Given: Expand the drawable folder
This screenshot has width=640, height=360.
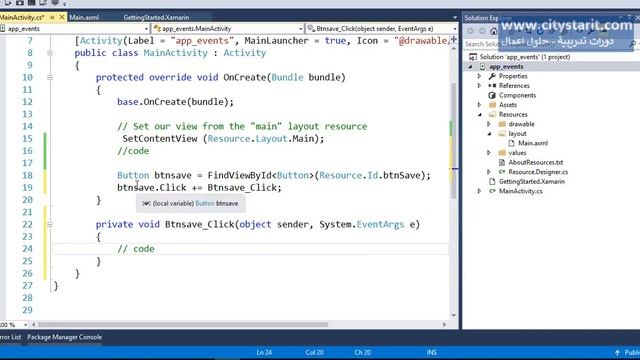Looking at the screenshot, I should click(489, 124).
